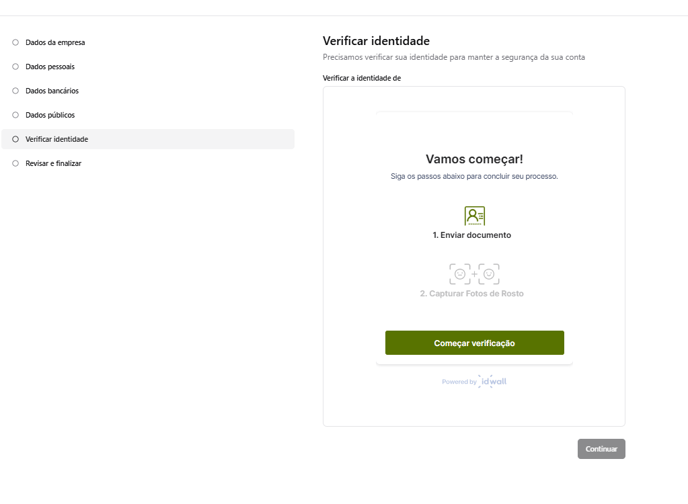Click the Vamos começar! heading
The image size is (688, 504).
(x=474, y=159)
